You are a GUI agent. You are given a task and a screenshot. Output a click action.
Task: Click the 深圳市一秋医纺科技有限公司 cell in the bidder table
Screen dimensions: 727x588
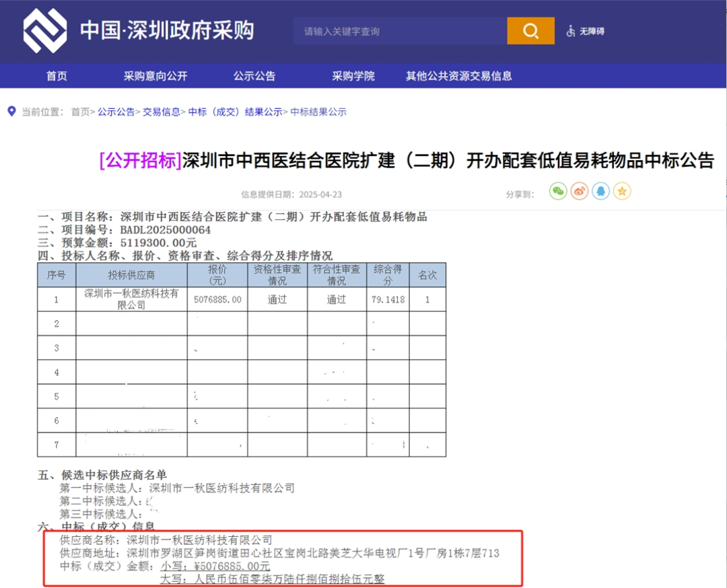point(131,299)
